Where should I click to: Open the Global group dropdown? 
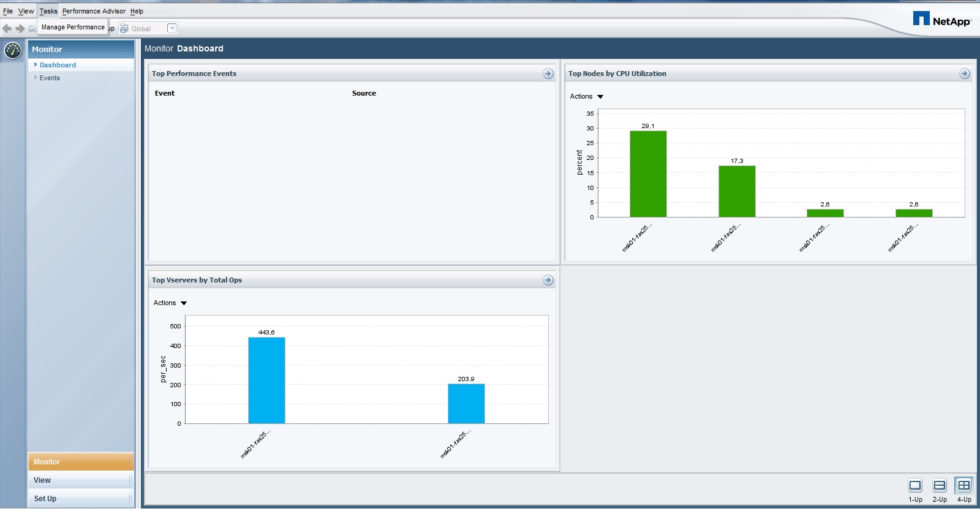tap(172, 28)
